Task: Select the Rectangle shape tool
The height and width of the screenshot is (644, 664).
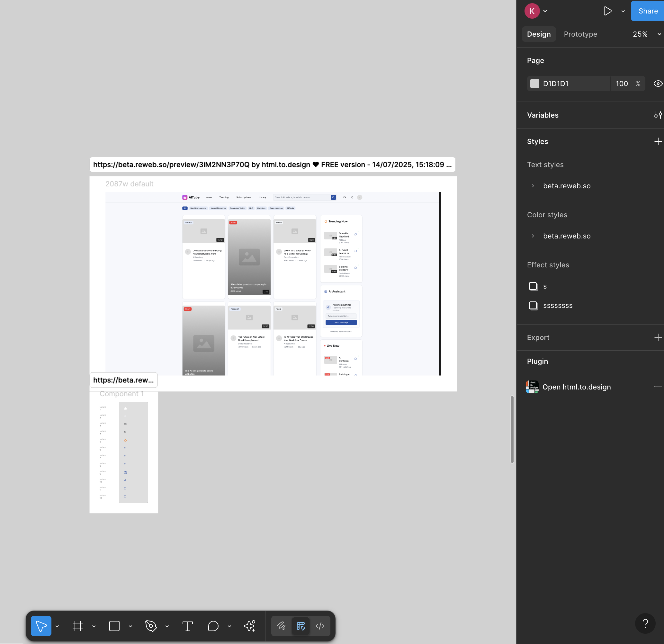Action: [114, 626]
